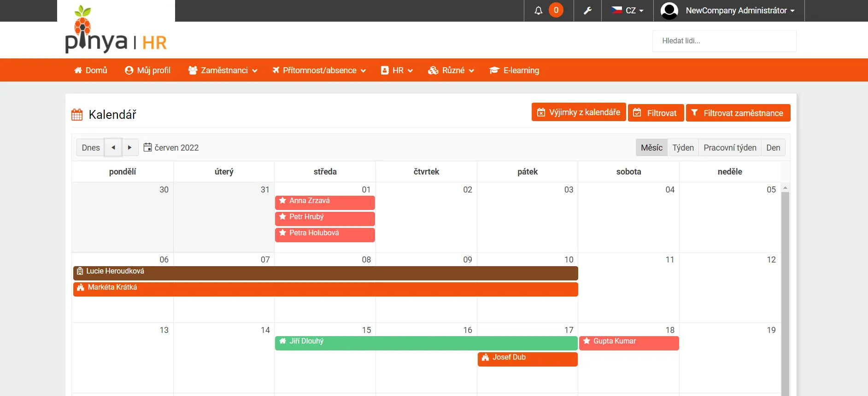Select day 13 in calendar
Screen dimensions: 868x396
pyautogui.click(x=164, y=330)
